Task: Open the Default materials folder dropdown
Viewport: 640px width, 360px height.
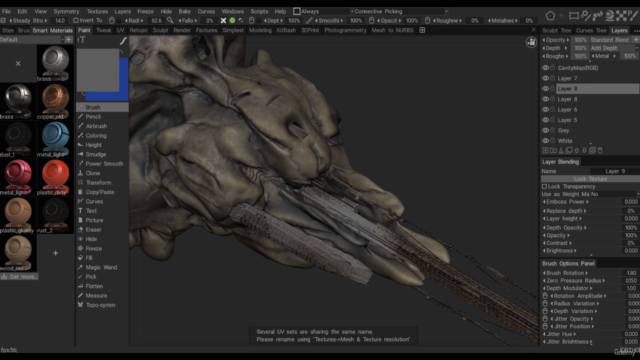Action: tap(32, 40)
